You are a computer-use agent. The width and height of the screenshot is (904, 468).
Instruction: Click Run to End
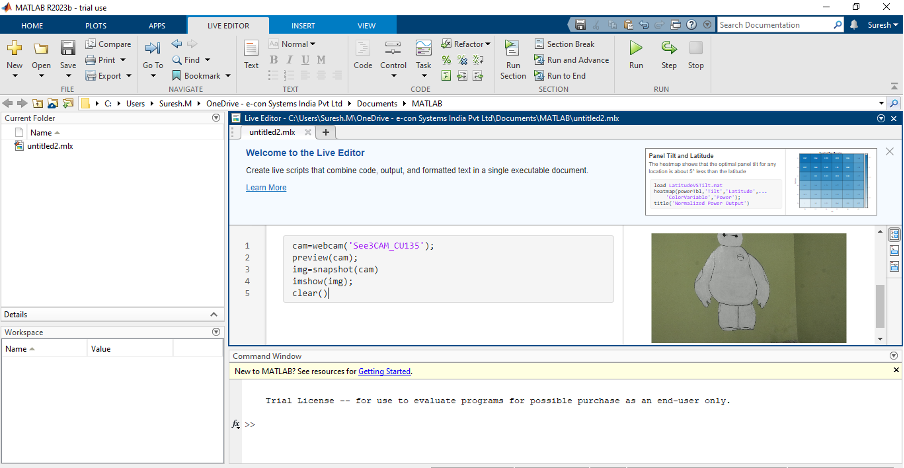[559, 76]
